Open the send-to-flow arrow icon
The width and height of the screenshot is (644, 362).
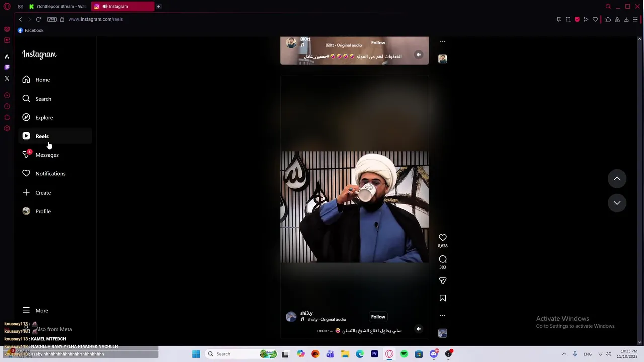point(586,19)
